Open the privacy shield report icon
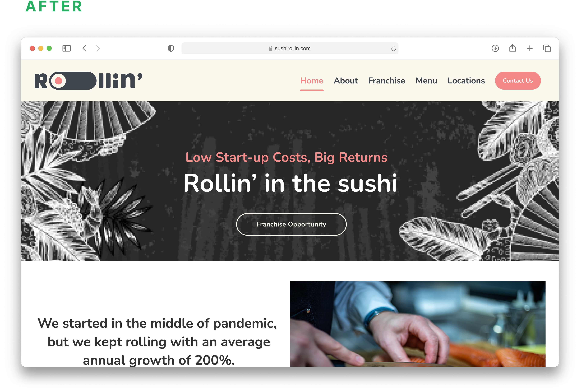This screenshot has width=580, height=392. tap(171, 48)
